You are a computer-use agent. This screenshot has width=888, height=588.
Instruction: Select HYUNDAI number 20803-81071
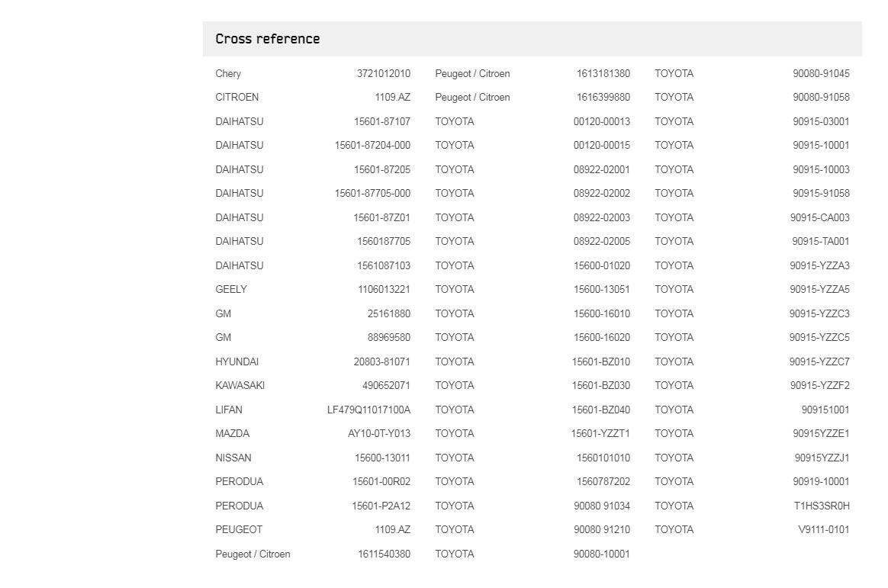(x=381, y=362)
